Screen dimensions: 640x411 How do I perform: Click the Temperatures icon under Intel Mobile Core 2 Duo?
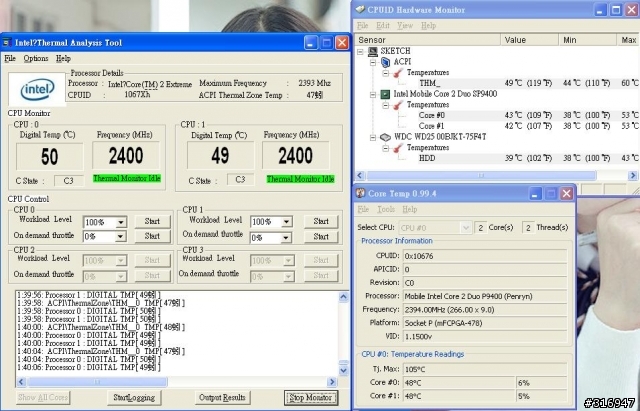398,105
